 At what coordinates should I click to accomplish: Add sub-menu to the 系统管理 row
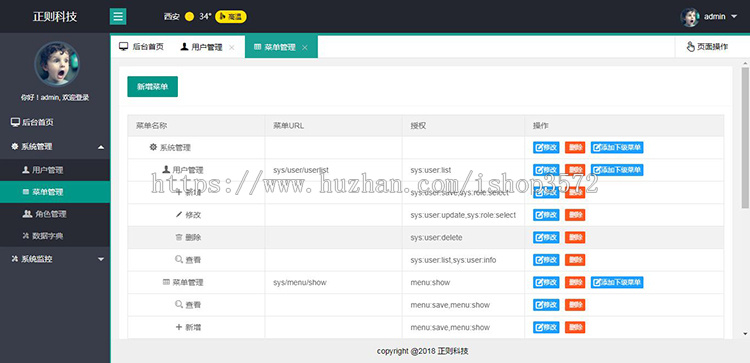(x=617, y=147)
